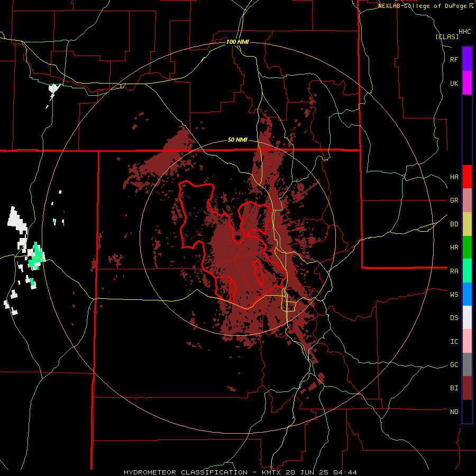Click the [CLAS] units label
This screenshot has height=476, width=476.
click(x=447, y=36)
